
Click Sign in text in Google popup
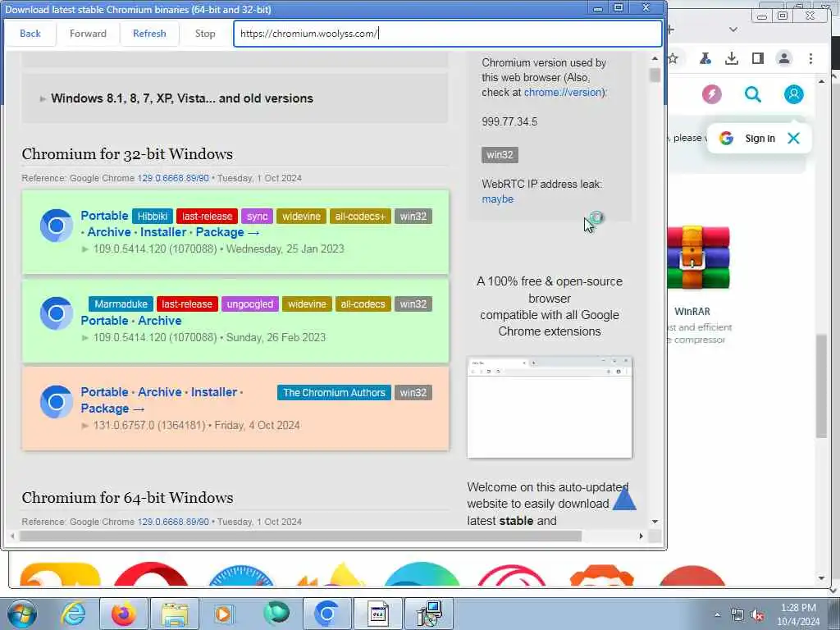click(x=760, y=139)
